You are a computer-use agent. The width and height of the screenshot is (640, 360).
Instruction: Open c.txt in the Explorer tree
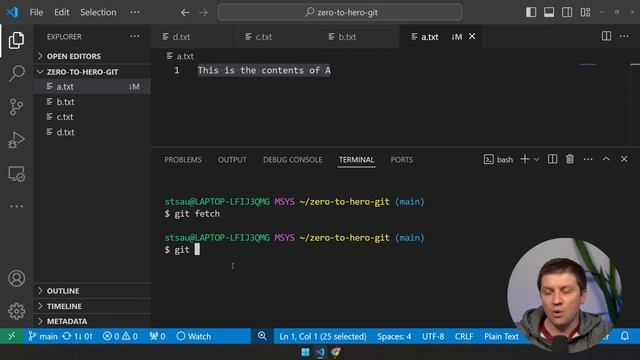pyautogui.click(x=92, y=117)
